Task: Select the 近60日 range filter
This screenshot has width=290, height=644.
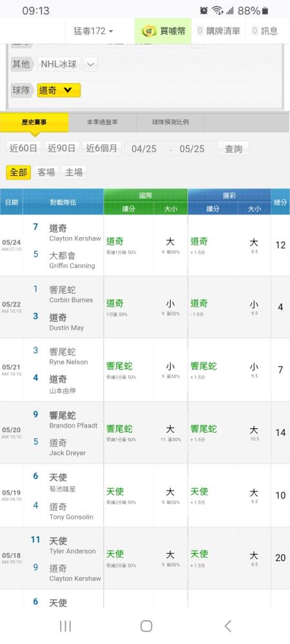Action: 23,148
